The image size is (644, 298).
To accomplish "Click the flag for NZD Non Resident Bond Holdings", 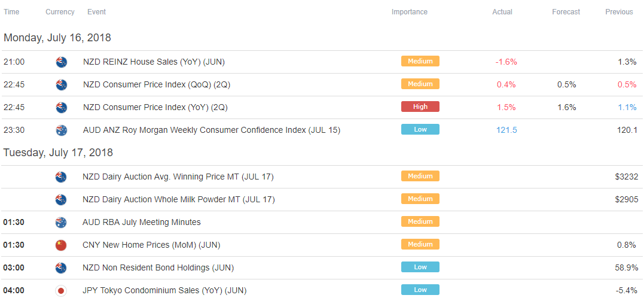I will (61, 268).
